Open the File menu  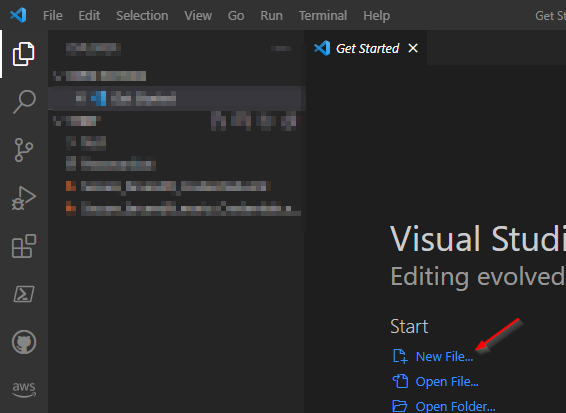tap(53, 16)
